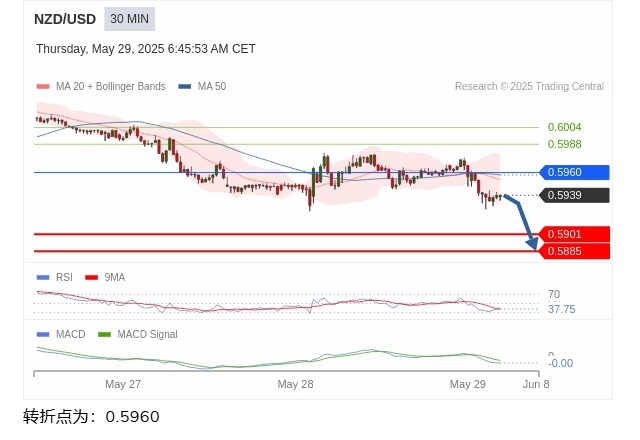This screenshot has height=440, width=640.
Task: Click the Jun 8 date axis label
Action: (536, 384)
